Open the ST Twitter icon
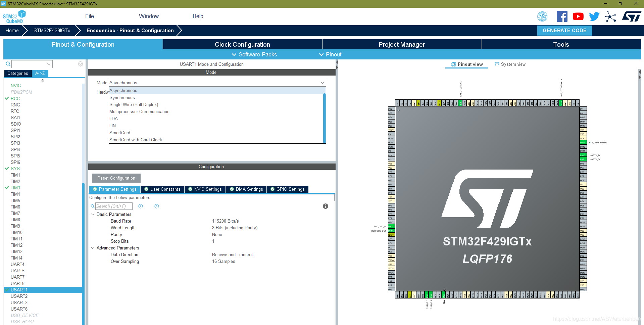 (594, 16)
